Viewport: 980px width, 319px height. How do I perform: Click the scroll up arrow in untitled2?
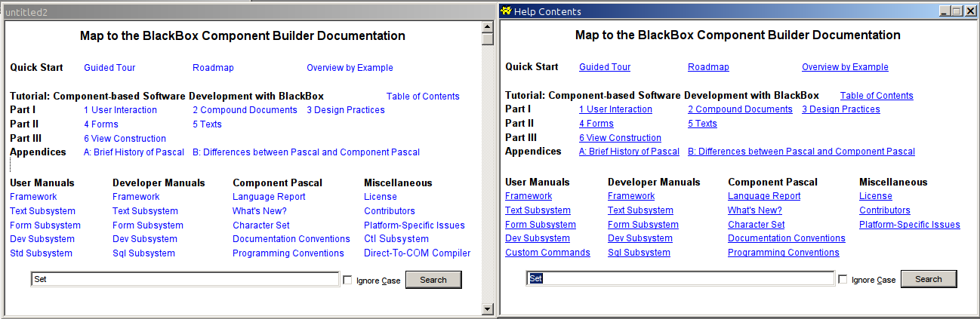487,26
